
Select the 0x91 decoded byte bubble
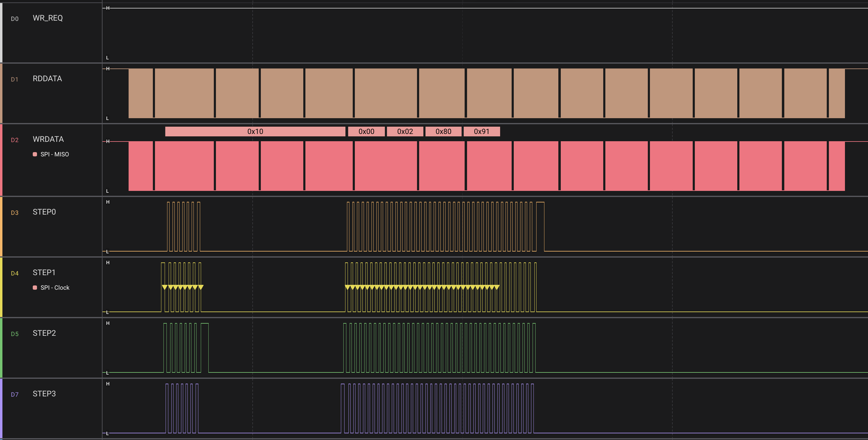tap(482, 131)
